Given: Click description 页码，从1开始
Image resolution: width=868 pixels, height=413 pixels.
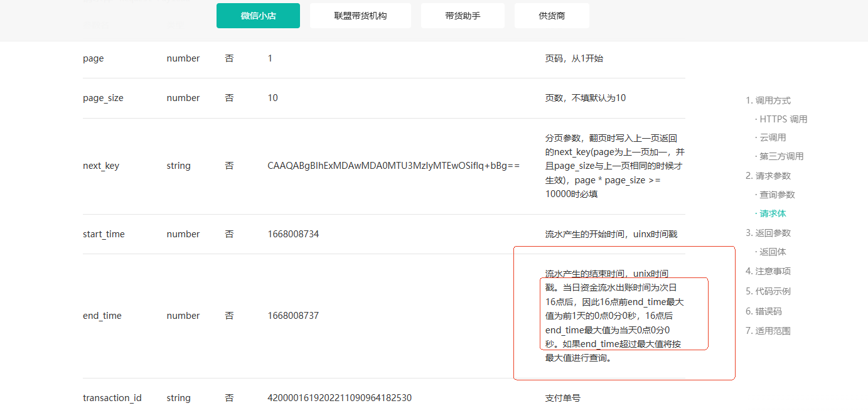Looking at the screenshot, I should point(574,58).
